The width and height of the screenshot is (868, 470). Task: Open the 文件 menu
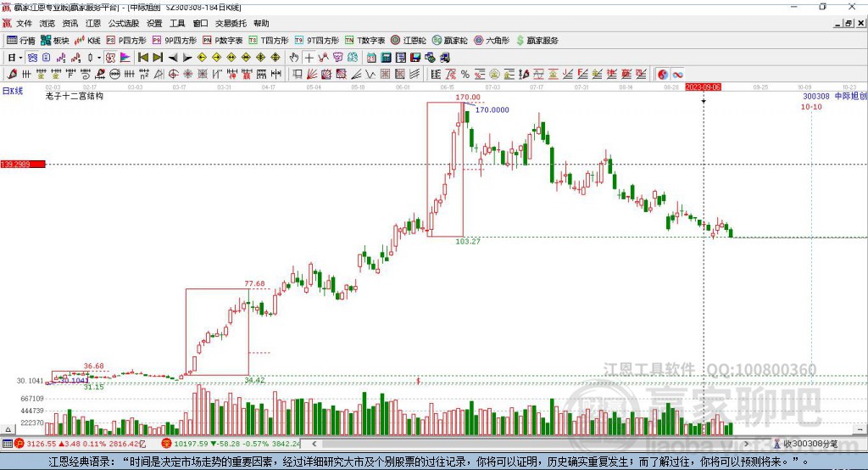click(x=24, y=23)
